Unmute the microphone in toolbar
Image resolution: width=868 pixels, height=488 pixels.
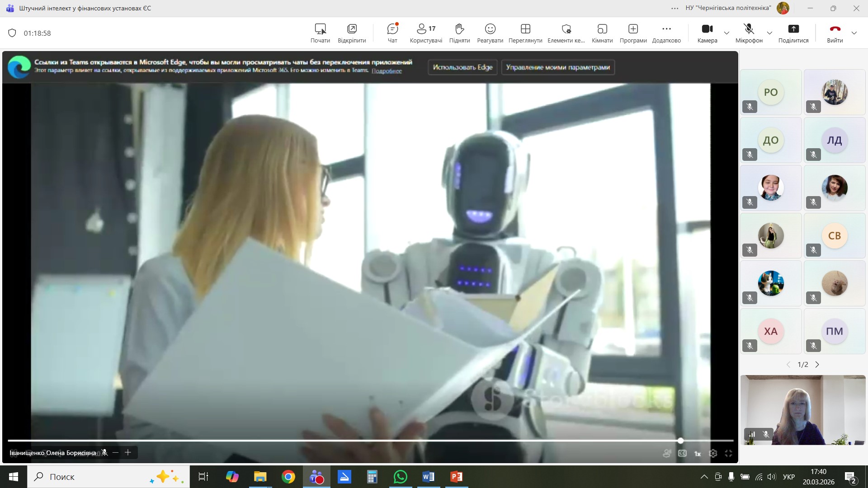749,33
